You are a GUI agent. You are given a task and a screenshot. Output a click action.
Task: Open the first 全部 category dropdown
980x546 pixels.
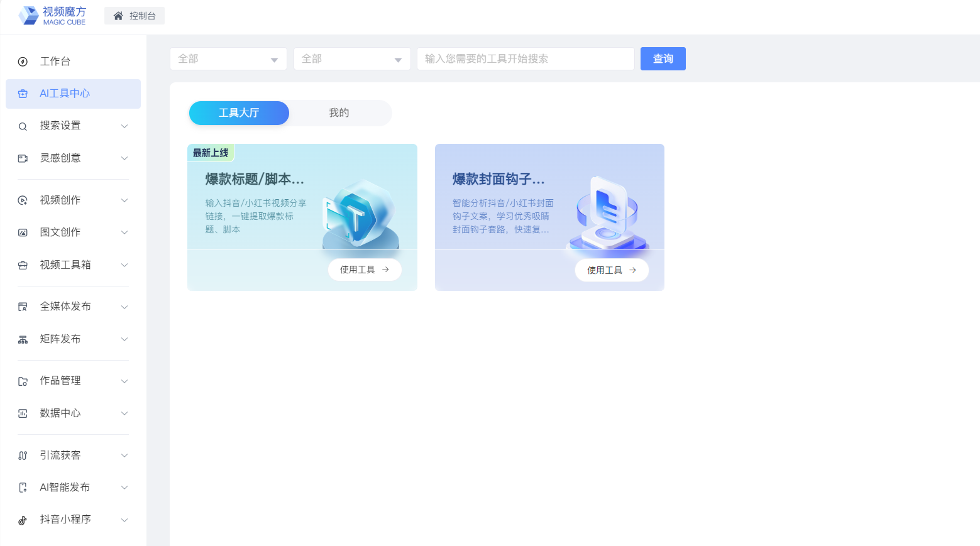click(228, 59)
